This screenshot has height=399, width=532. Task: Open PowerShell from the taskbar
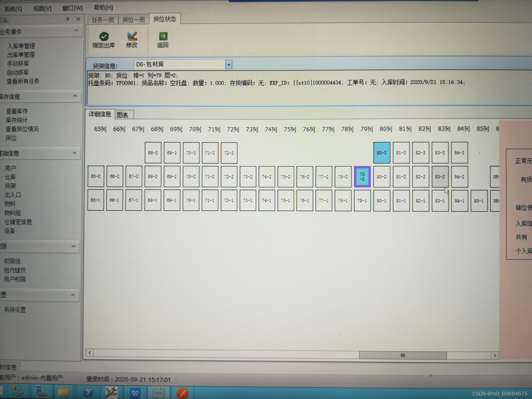(88, 393)
